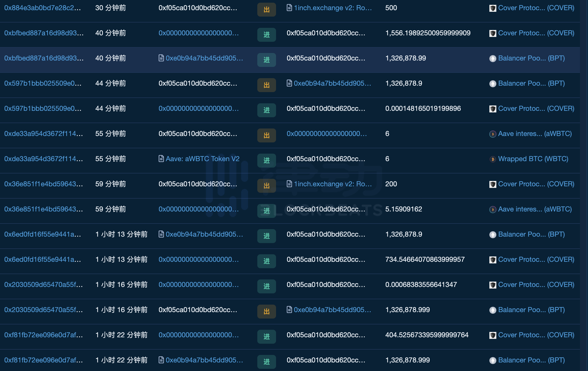Select amount 1,556.19892500959999909
Screen dimensions: 588x371
coord(428,33)
